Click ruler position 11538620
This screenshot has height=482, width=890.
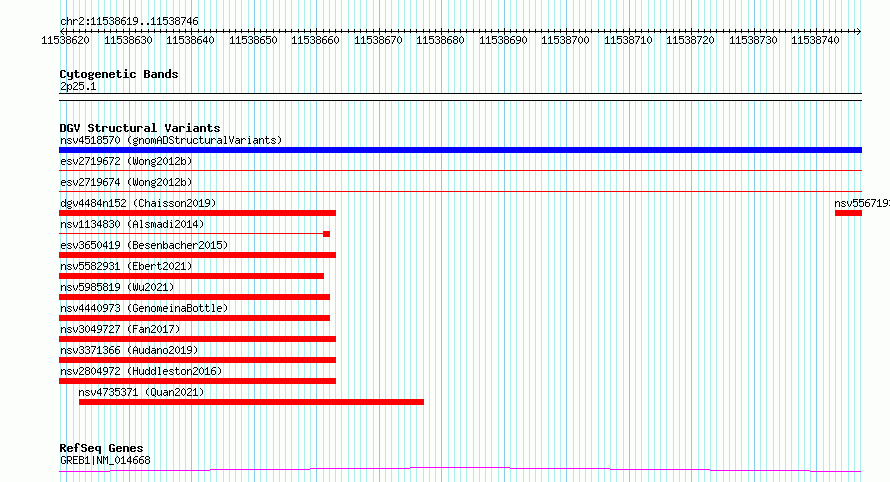tap(65, 40)
